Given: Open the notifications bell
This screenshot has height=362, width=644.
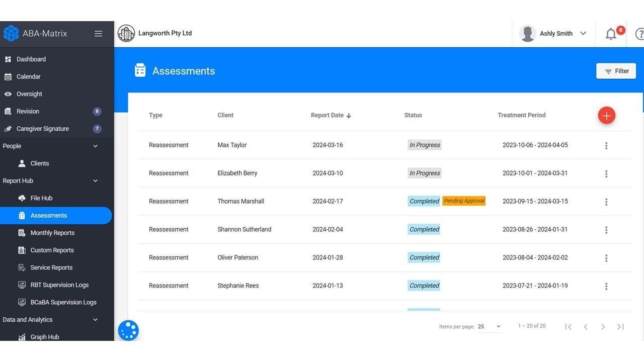Looking at the screenshot, I should pos(610,33).
